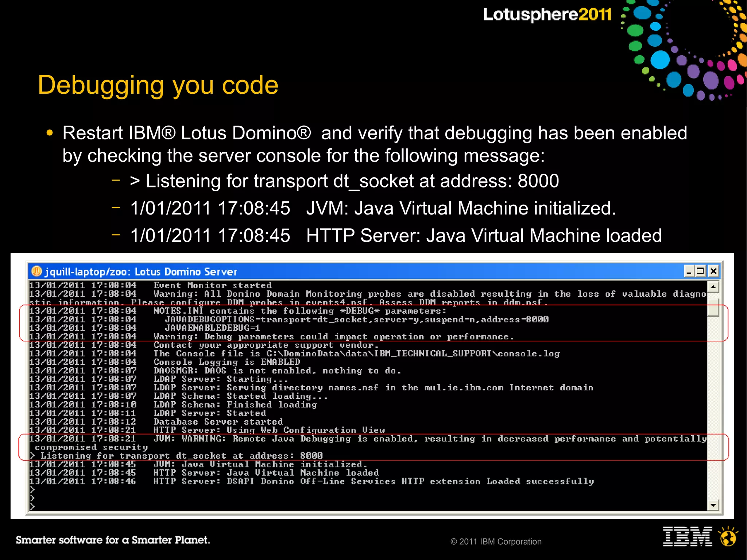Click console line 'JVM: Java Virtual Machine initialized.'

[198, 464]
